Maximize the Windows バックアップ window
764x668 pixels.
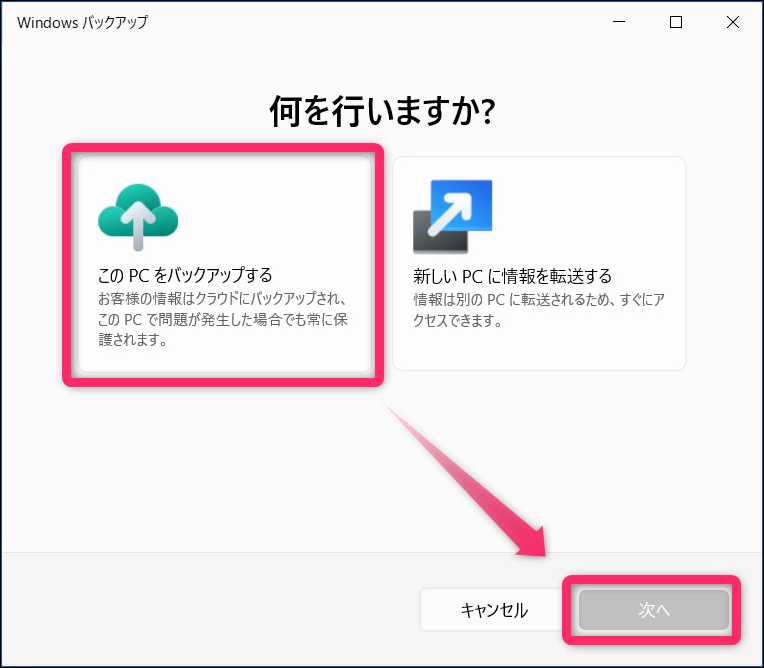point(676,22)
